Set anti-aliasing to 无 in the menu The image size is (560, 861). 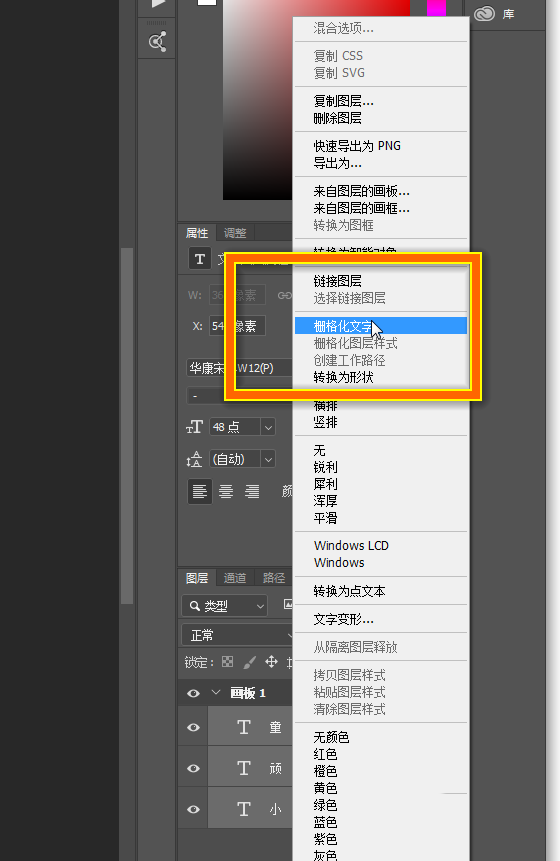pyautogui.click(x=381, y=450)
